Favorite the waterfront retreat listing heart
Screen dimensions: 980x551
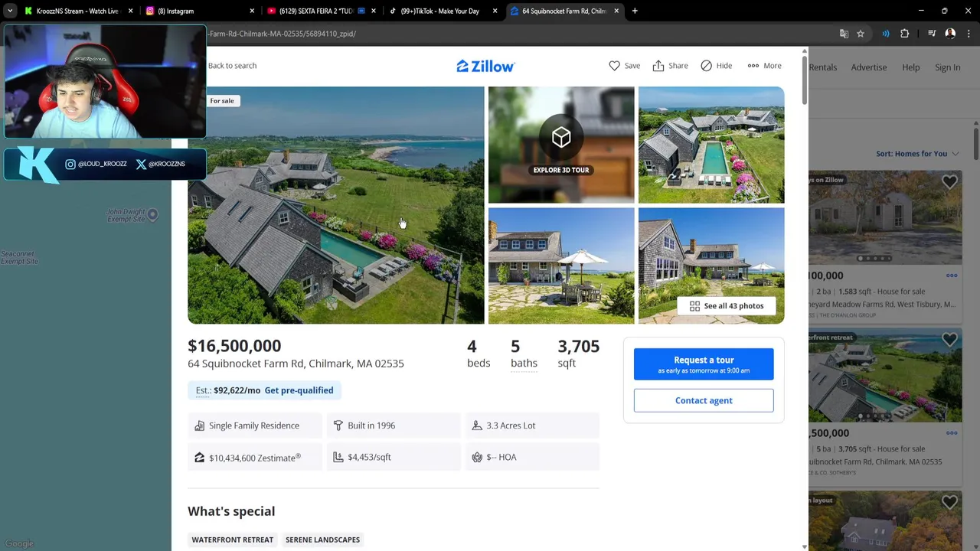click(949, 340)
